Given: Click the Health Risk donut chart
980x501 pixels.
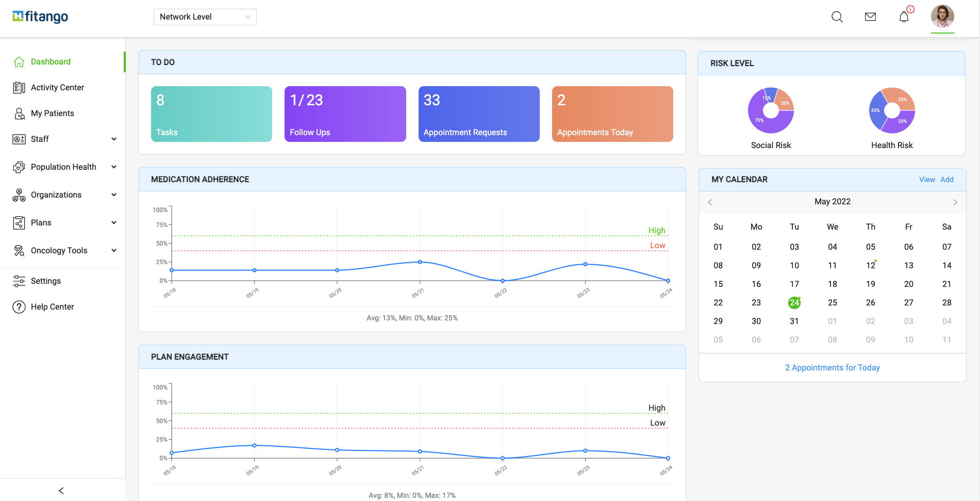Looking at the screenshot, I should coord(892,110).
